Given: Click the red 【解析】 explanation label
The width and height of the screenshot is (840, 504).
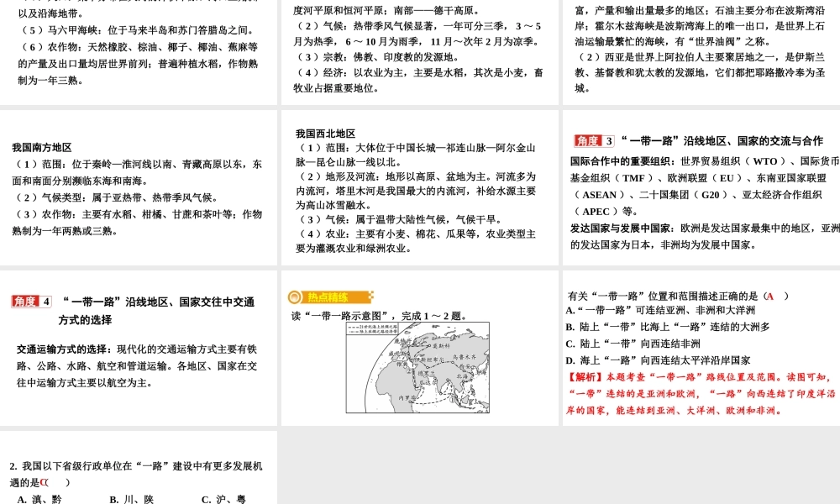Looking at the screenshot, I should coord(585,377).
